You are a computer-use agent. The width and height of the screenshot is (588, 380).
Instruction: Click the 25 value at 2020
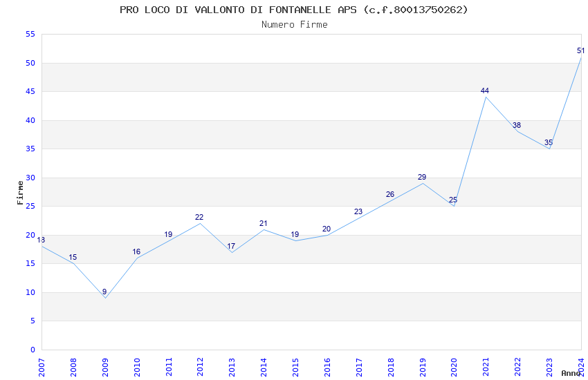(x=453, y=200)
